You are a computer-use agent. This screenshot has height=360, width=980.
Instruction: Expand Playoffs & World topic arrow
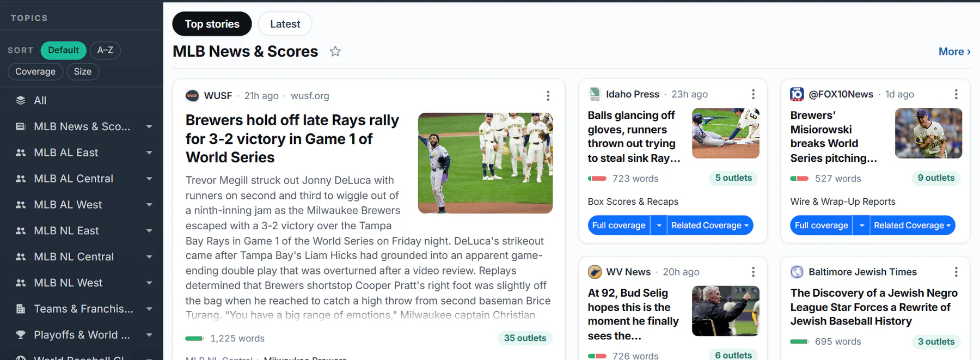coord(149,335)
